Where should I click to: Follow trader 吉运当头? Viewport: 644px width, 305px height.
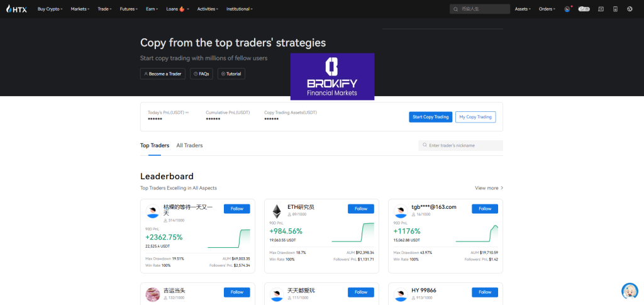(237, 292)
